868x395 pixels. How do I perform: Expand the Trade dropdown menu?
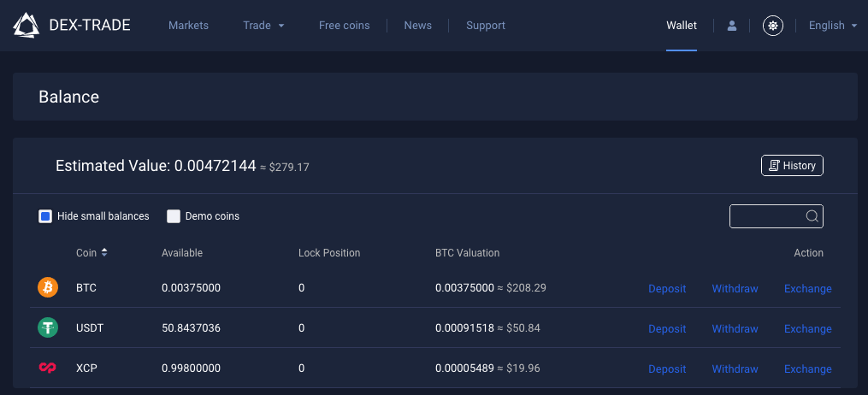tap(263, 26)
